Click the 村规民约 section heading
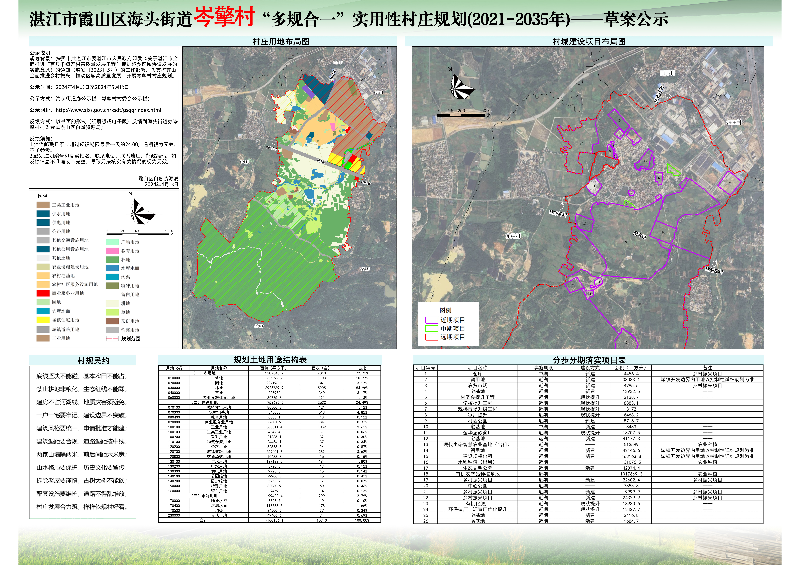The image size is (800, 565). tap(93, 360)
